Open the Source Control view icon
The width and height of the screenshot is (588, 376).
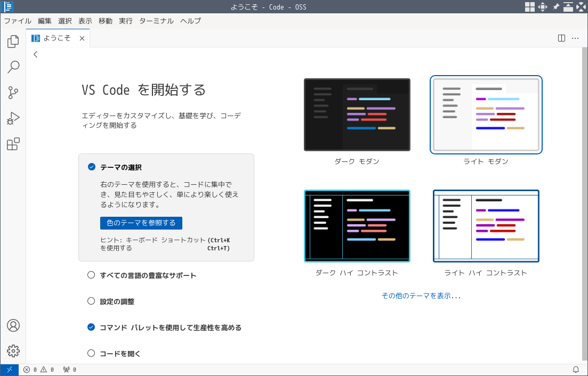coord(13,93)
